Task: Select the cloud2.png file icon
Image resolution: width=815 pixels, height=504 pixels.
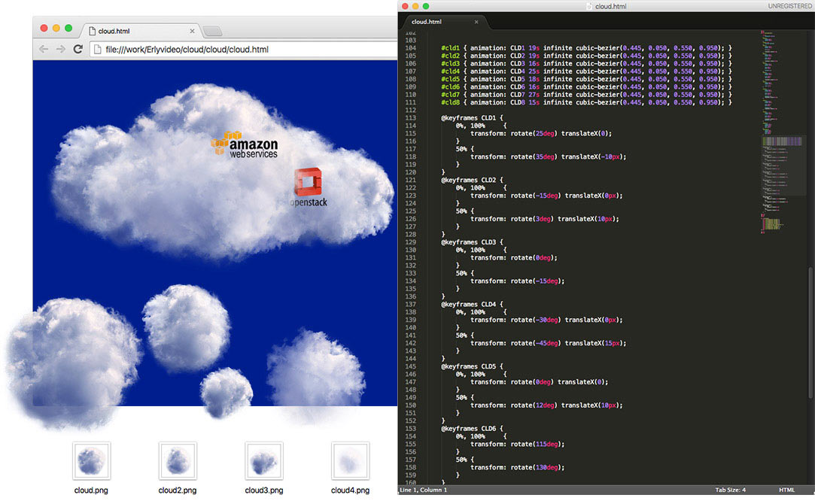Action: [x=178, y=461]
